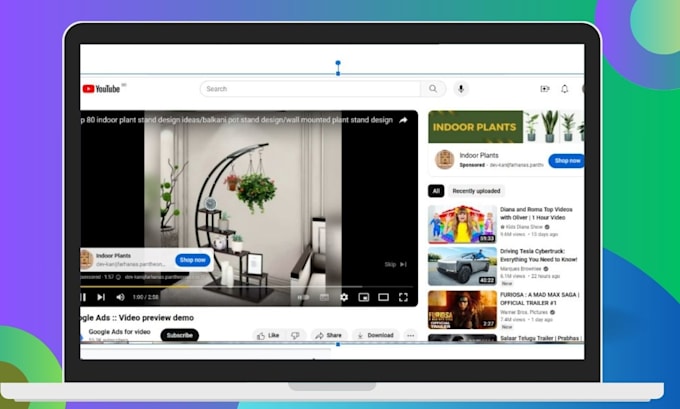Open the Create video camera icon
The width and height of the screenshot is (680, 409).
click(x=545, y=89)
